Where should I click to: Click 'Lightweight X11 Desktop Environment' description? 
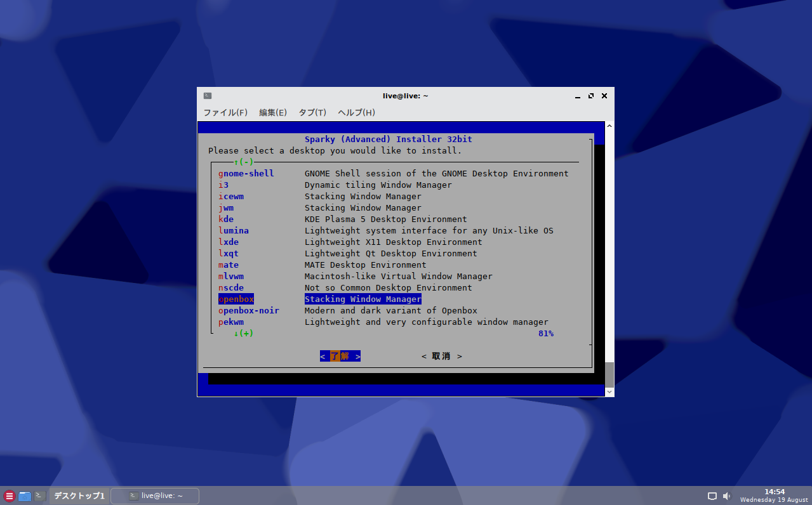(394, 242)
